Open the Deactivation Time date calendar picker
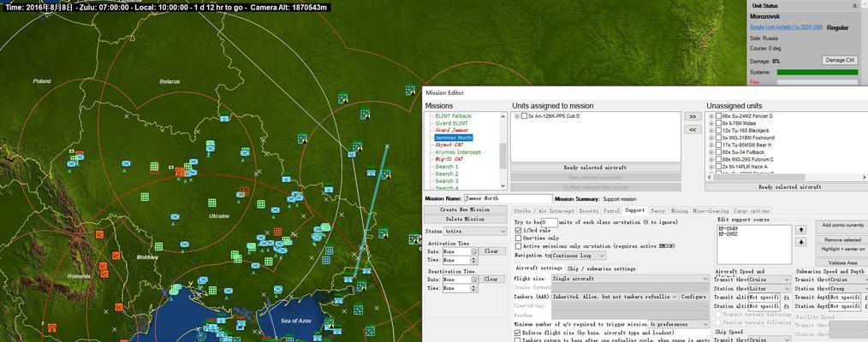This screenshot has height=342, width=868. coord(474,280)
